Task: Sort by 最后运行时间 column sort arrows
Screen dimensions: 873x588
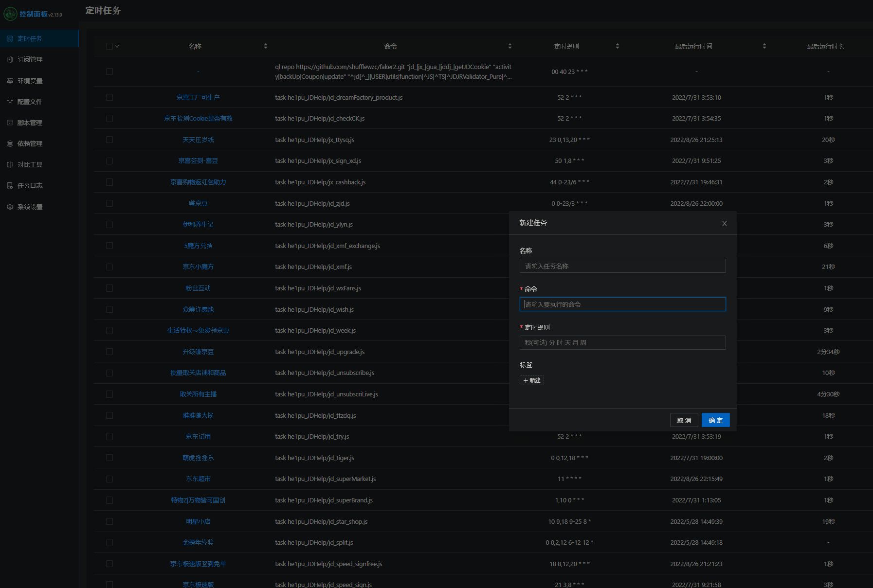Action: [764, 46]
